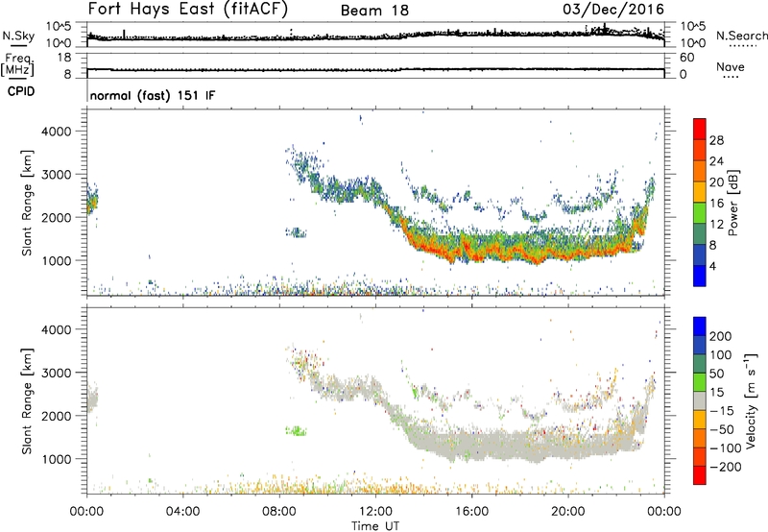Click the '16:00' time tick label
This screenshot has height=532, width=768.
(471, 512)
